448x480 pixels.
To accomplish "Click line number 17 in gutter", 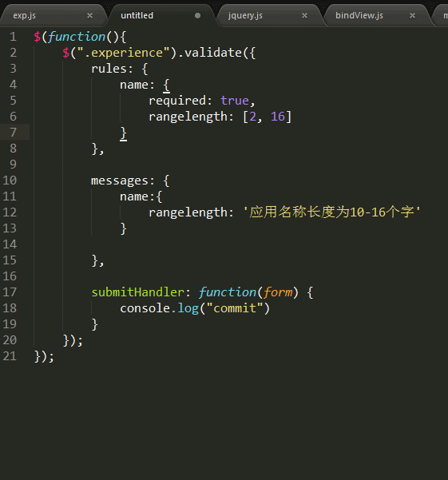I will pyautogui.click(x=10, y=292).
